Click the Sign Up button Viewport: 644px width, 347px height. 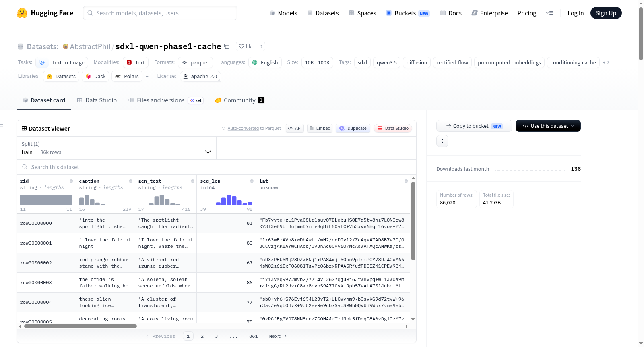point(606,13)
